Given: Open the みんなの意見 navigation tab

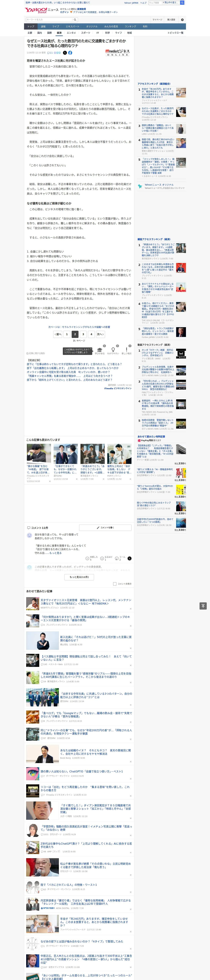Looking at the screenshot, I should 111,27.
